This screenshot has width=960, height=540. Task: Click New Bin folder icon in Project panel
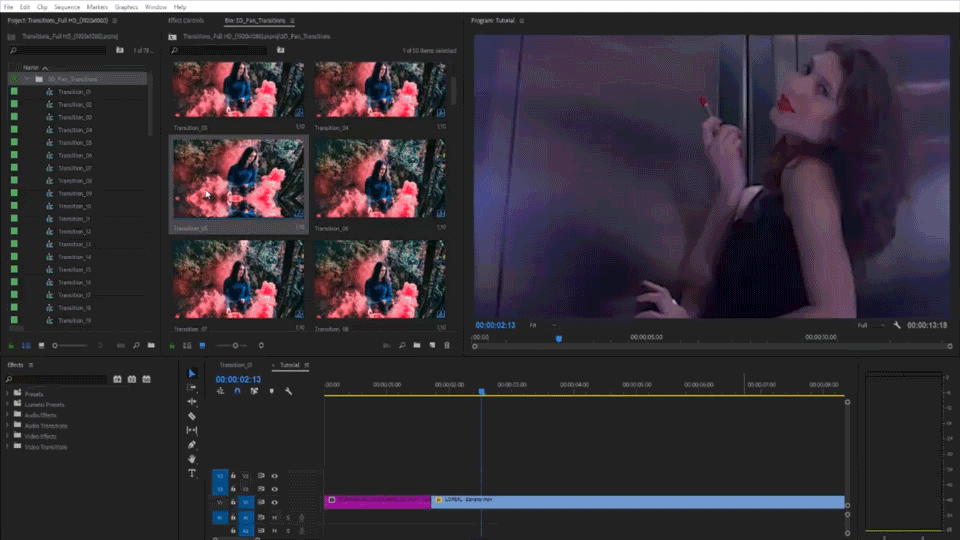click(x=151, y=346)
